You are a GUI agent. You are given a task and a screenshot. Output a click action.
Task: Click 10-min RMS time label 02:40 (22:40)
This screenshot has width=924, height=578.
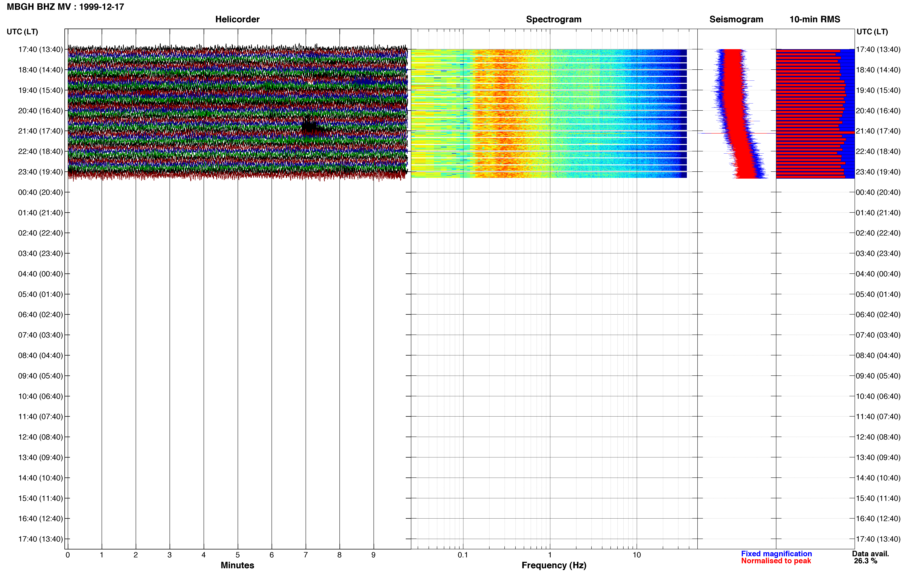(878, 233)
